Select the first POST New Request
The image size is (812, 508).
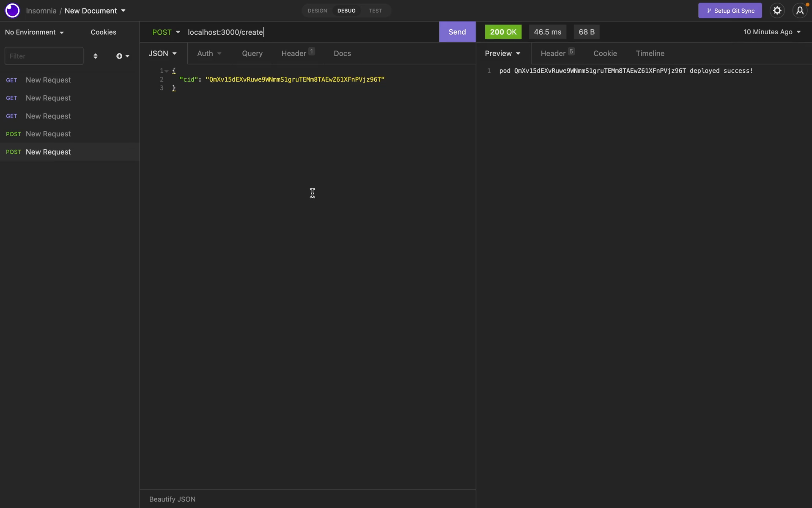pyautogui.click(x=69, y=134)
